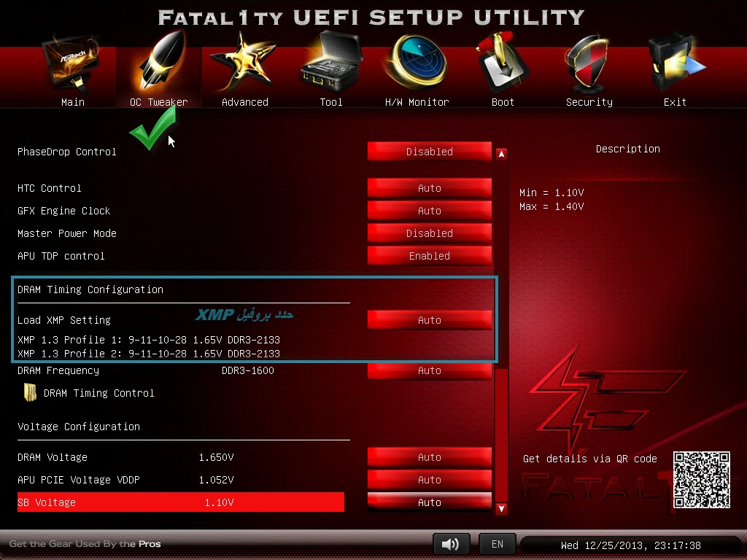Open the PhaseDrop Control Disabled dropdown
This screenshot has height=560, width=747.
point(429,152)
